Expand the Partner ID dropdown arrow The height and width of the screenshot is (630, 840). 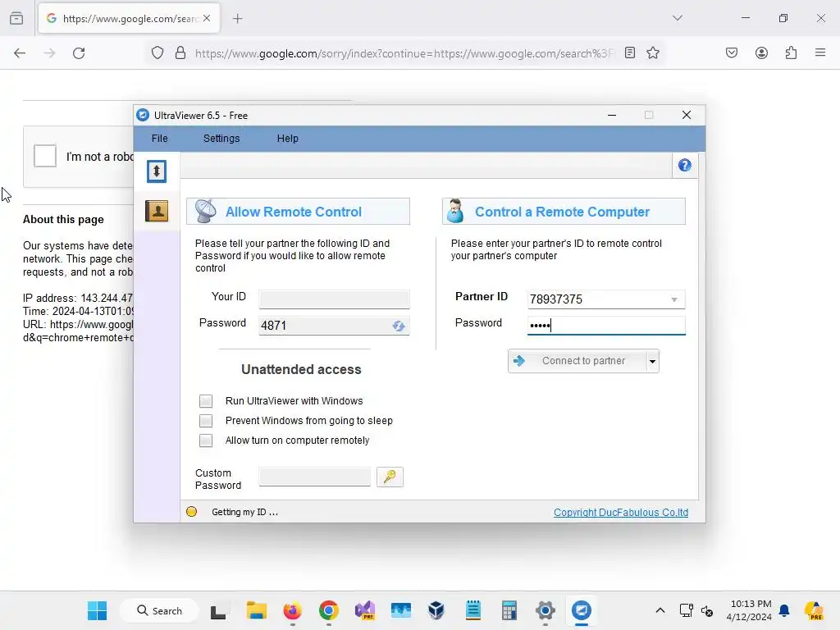(674, 299)
